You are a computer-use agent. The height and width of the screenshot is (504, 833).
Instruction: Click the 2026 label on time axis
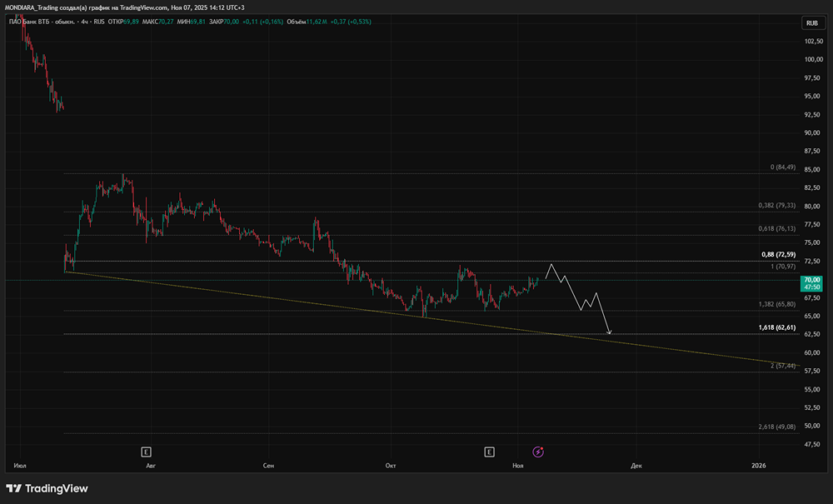coord(759,467)
